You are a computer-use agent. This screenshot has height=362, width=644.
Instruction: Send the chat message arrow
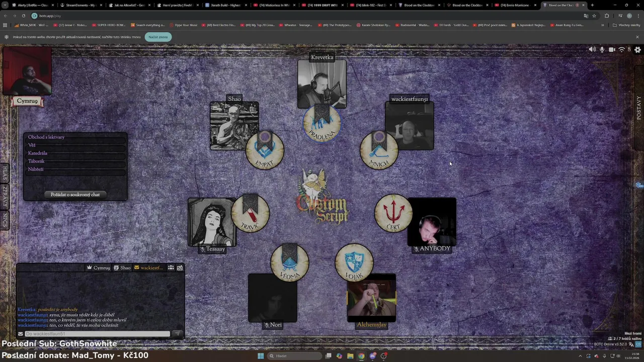pyautogui.click(x=177, y=334)
